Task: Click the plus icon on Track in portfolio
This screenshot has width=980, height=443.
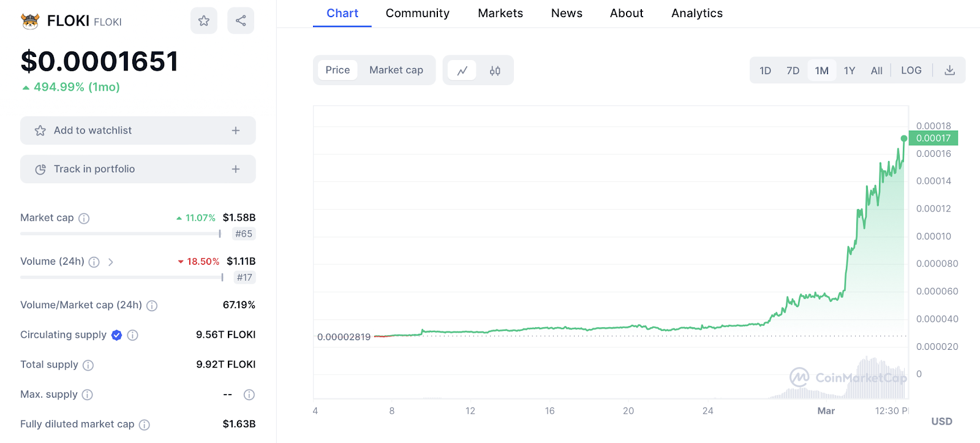Action: (236, 169)
